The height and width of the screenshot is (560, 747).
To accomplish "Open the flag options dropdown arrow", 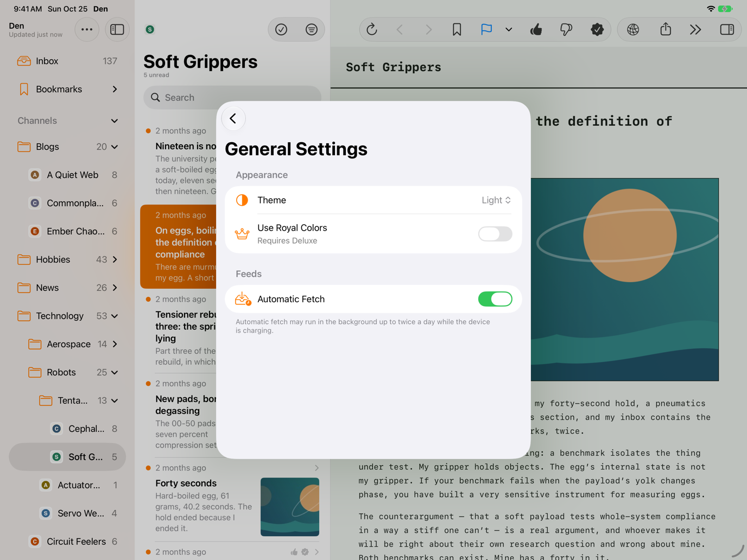I will 509,30.
